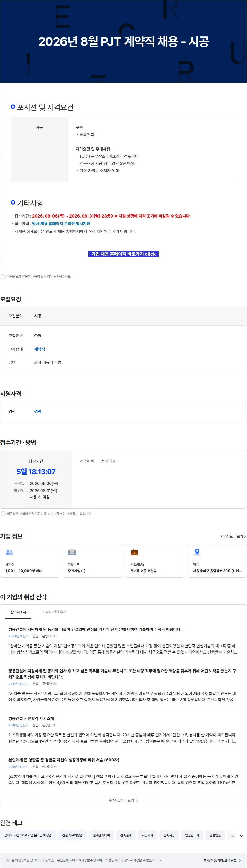Click the 해외건축 category text
This screenshot has height=868, width=247.
pos(87,135)
